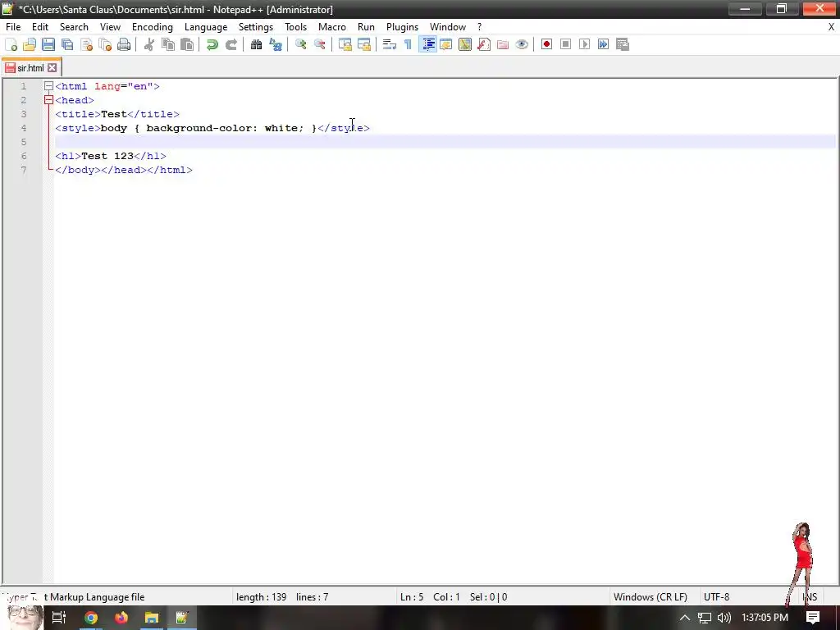
Task: Click the Stop Recording macro icon
Action: pos(565,44)
